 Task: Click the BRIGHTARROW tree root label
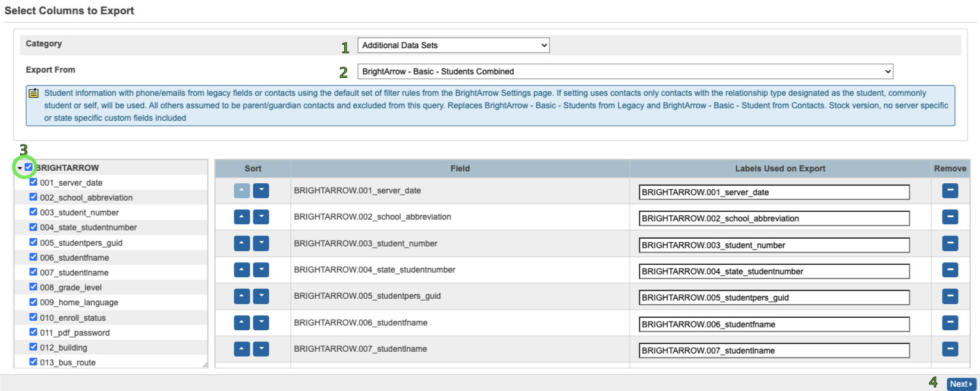click(x=68, y=168)
